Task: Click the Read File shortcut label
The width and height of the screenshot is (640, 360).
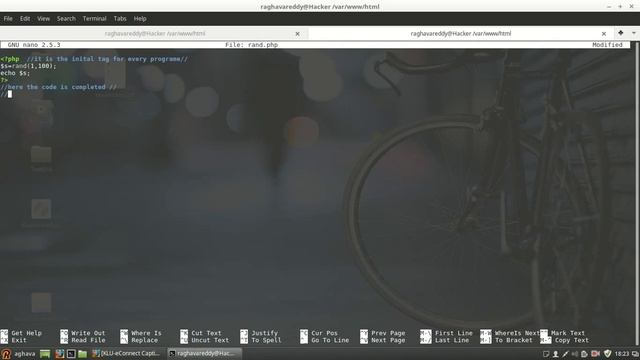Action: click(88, 340)
